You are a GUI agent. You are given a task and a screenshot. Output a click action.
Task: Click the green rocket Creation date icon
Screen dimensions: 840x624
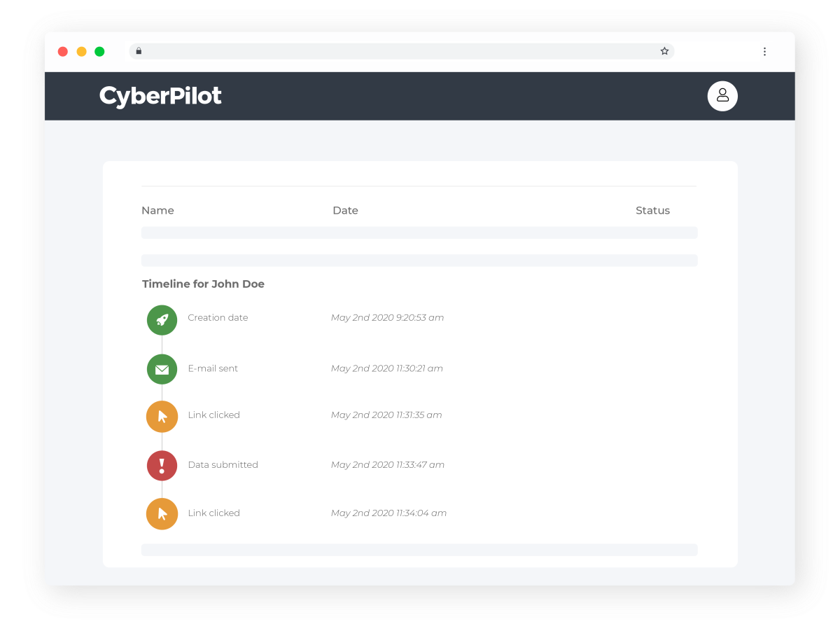coord(162,320)
